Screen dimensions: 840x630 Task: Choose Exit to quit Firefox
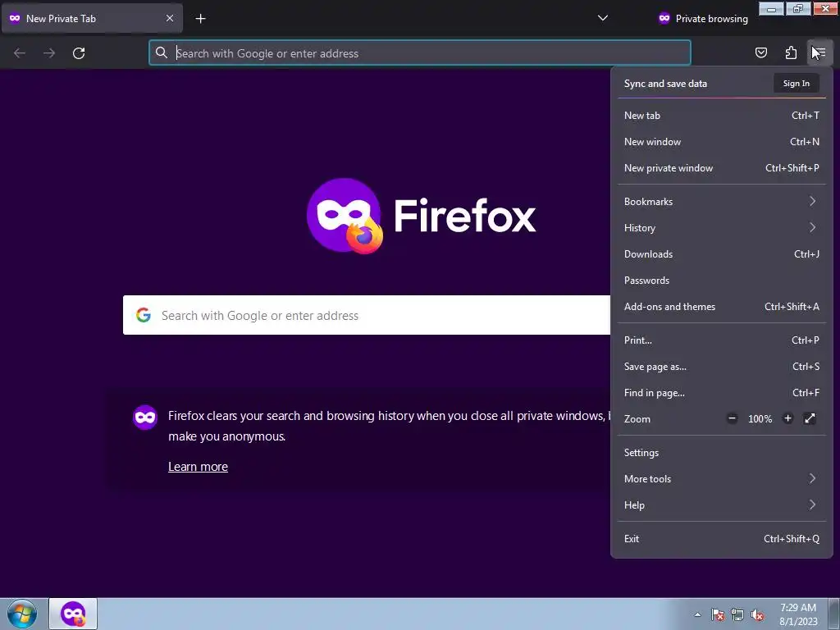tap(721, 539)
